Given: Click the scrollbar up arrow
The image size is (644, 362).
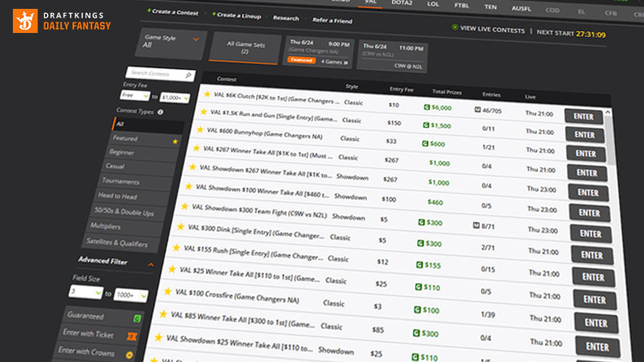Looking at the screenshot, I should (608, 112).
